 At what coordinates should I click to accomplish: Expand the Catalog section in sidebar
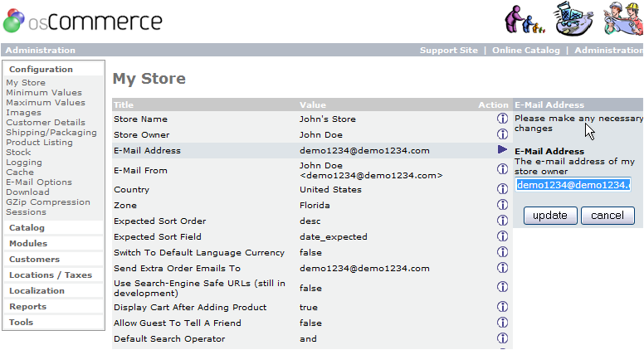[27, 227]
